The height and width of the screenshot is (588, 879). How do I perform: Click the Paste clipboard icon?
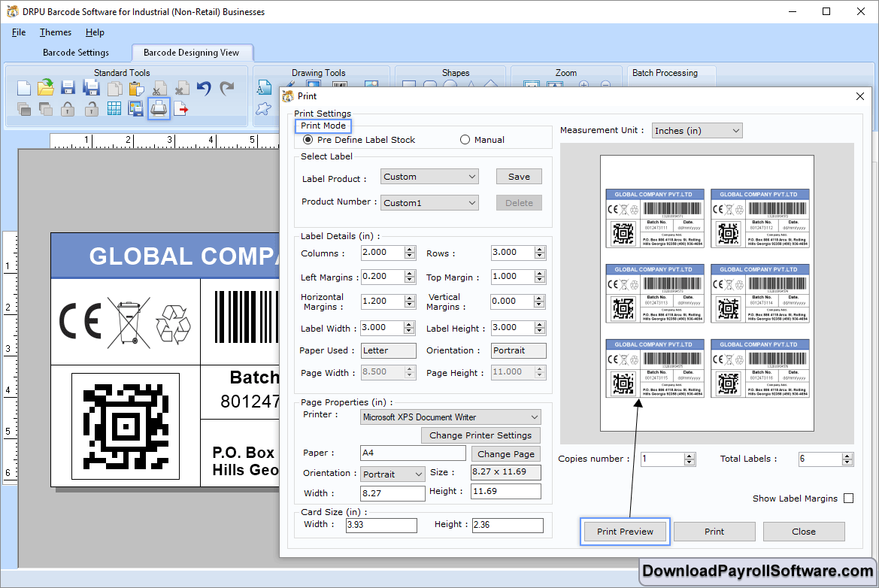point(136,88)
